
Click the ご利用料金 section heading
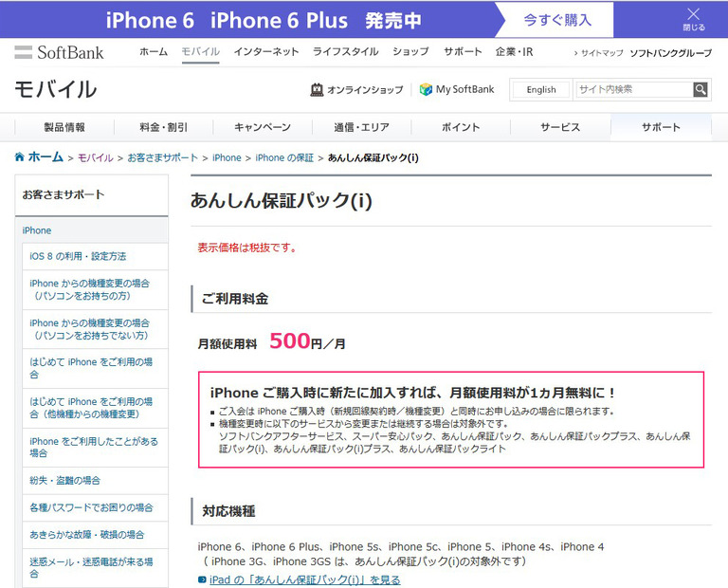[x=235, y=299]
